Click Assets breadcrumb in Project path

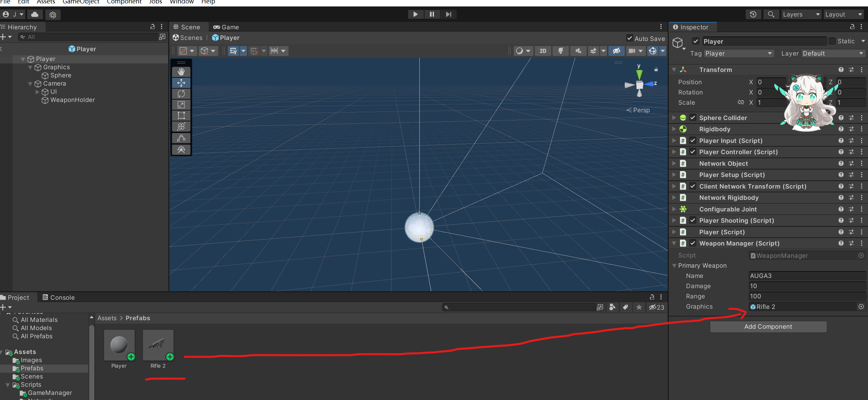(107, 318)
